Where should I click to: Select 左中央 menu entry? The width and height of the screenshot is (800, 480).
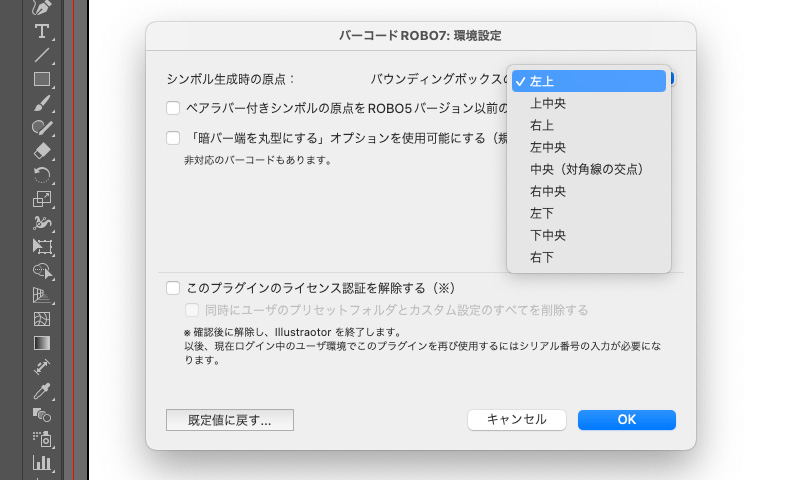coord(588,147)
